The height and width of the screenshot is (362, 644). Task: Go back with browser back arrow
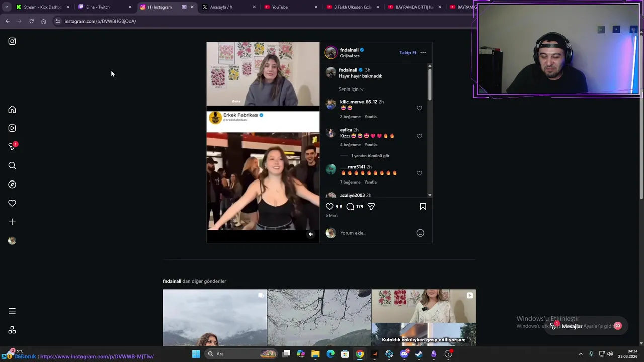click(7, 21)
